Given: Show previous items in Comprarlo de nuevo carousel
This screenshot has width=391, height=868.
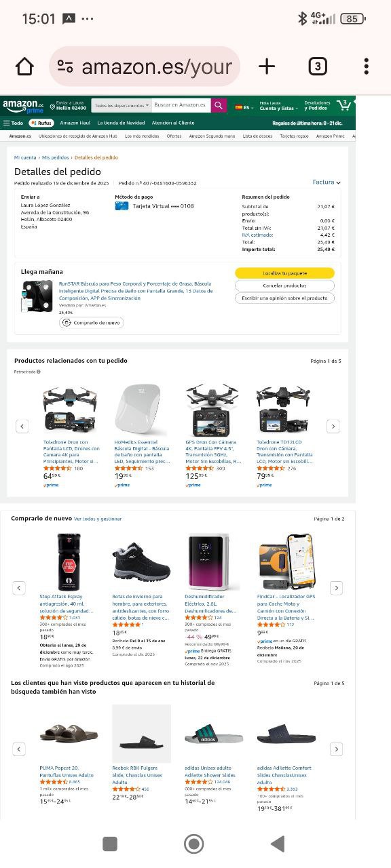Looking at the screenshot, I should [x=19, y=588].
